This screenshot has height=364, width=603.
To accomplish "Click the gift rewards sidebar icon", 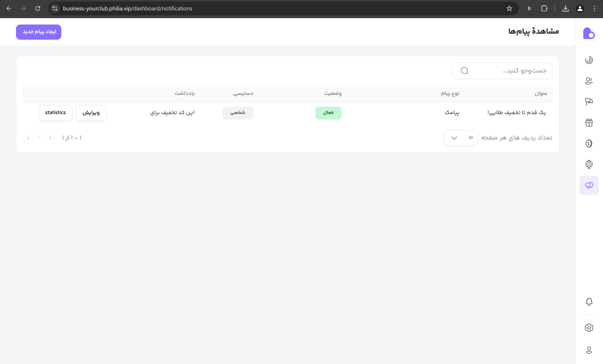I will pos(589,123).
